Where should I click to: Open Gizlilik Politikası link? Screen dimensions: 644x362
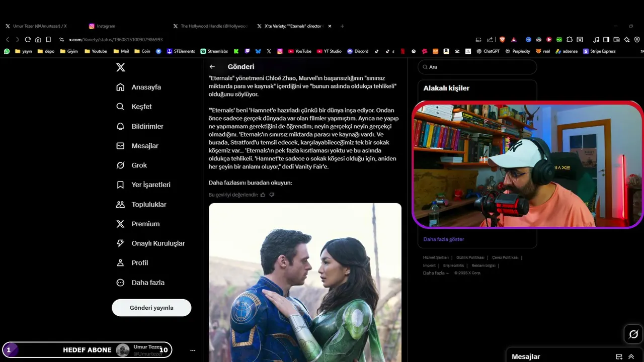[x=470, y=257]
